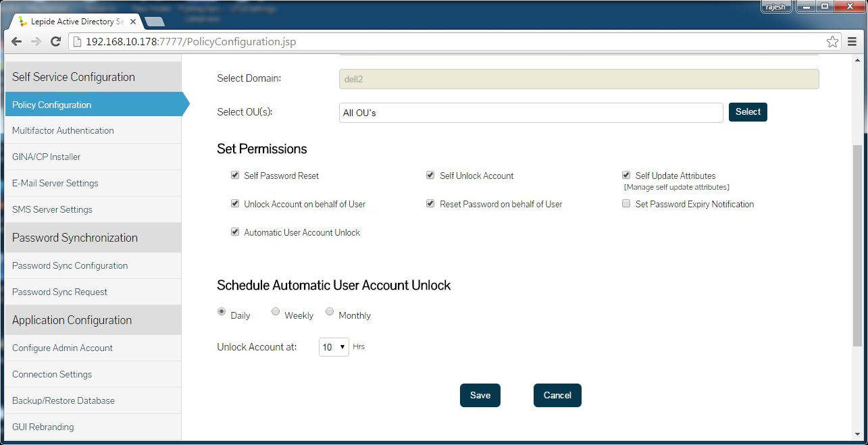Open the Chrome hamburger menu icon
Image resolution: width=868 pixels, height=445 pixels.
tap(852, 42)
